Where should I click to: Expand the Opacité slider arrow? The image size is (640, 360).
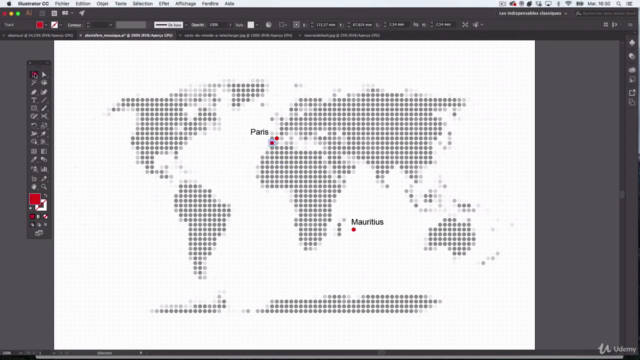[x=230, y=25]
